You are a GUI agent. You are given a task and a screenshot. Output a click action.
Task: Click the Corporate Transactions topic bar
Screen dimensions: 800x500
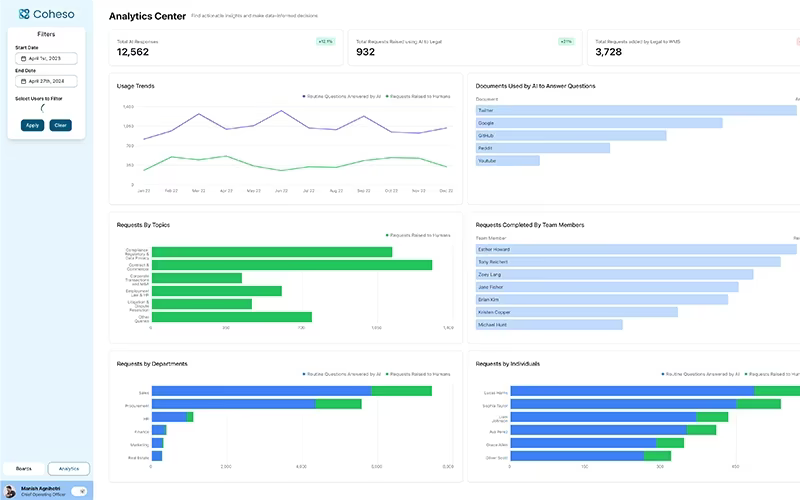click(197, 278)
